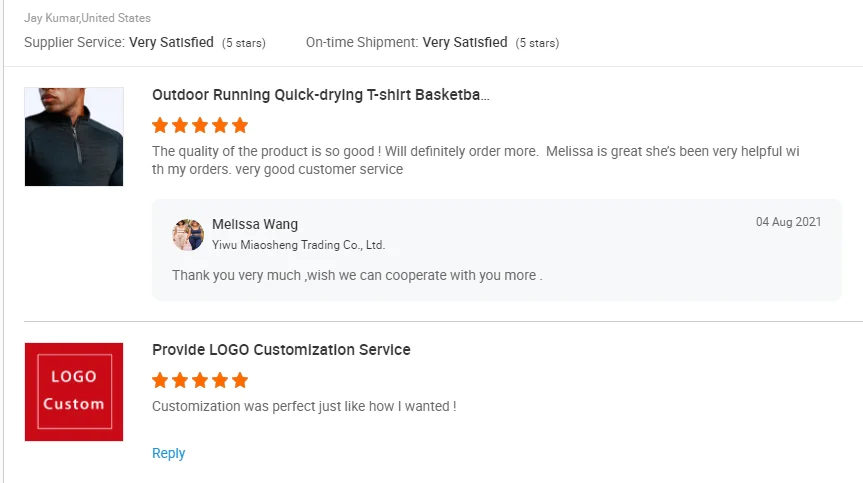Viewport: 863px width, 483px height.
Task: Click the On-time Shipment Very Satisfied rating
Action: (x=465, y=42)
